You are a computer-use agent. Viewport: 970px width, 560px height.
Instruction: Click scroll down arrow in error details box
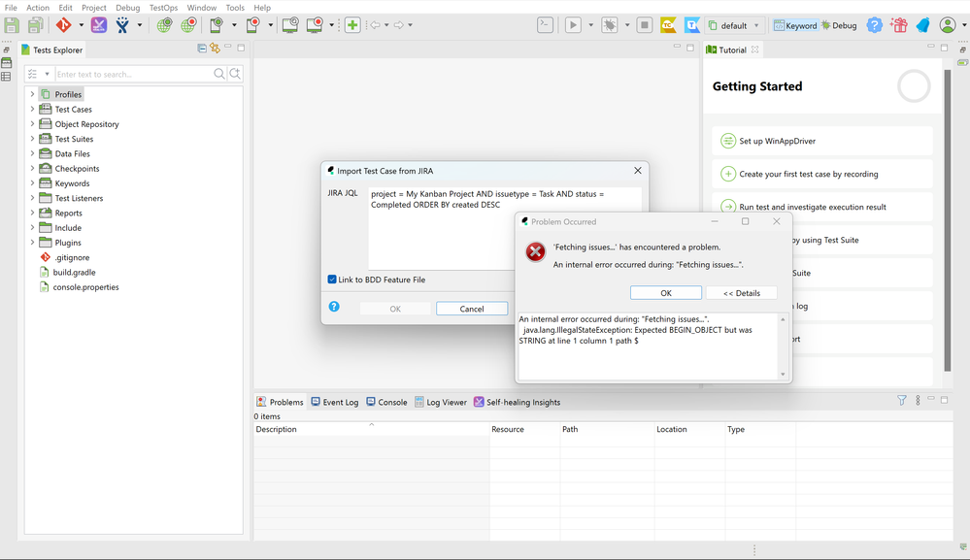coord(783,374)
